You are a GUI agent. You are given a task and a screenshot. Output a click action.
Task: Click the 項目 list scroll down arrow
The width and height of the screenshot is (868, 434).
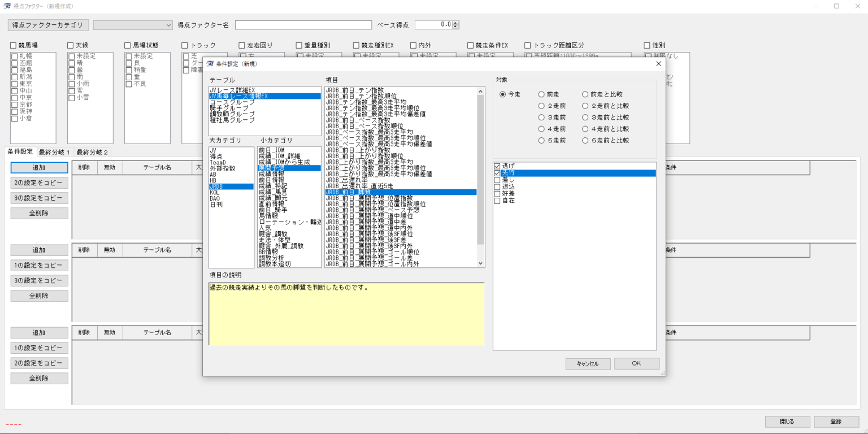coord(481,263)
